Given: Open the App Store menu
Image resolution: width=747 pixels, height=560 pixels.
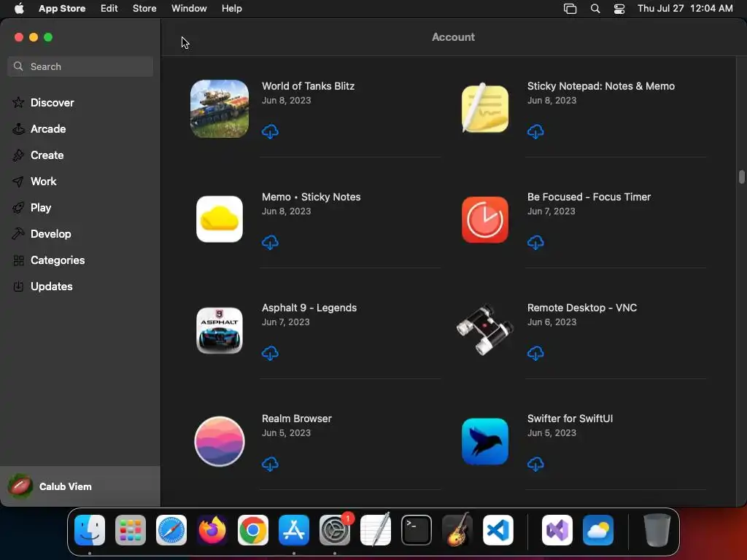Looking at the screenshot, I should [62, 8].
